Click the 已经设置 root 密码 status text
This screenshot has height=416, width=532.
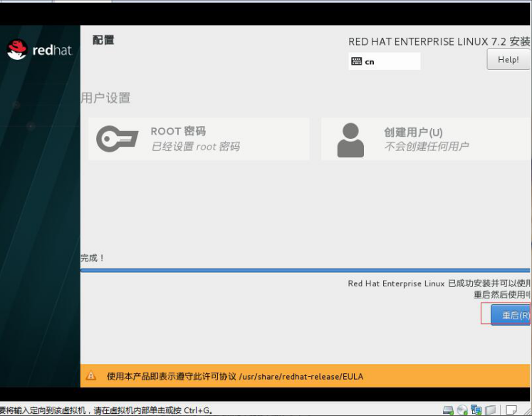[x=195, y=147]
